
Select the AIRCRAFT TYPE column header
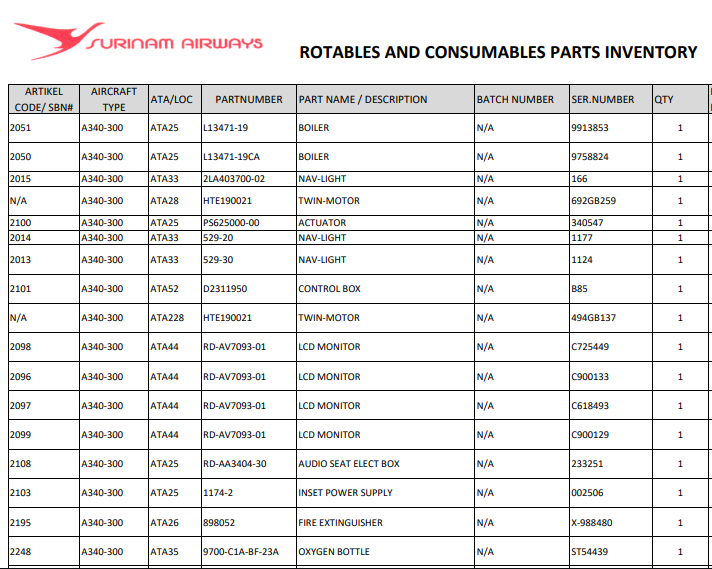[x=113, y=99]
